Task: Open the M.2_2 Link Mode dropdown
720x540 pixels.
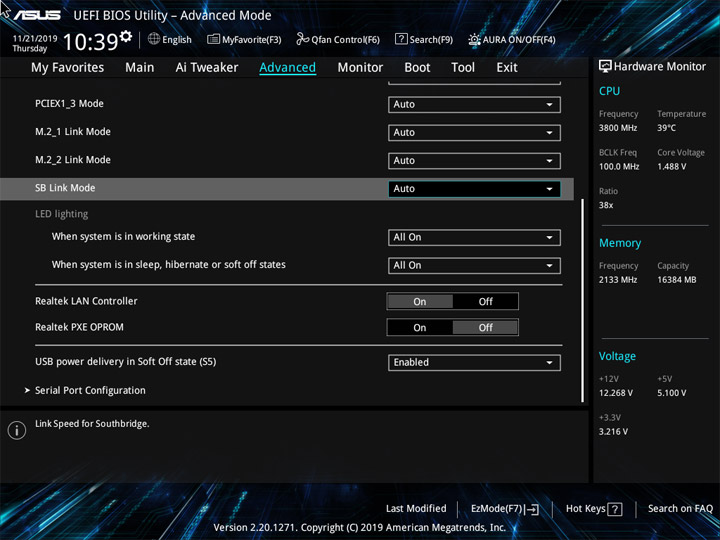Action: [474, 161]
